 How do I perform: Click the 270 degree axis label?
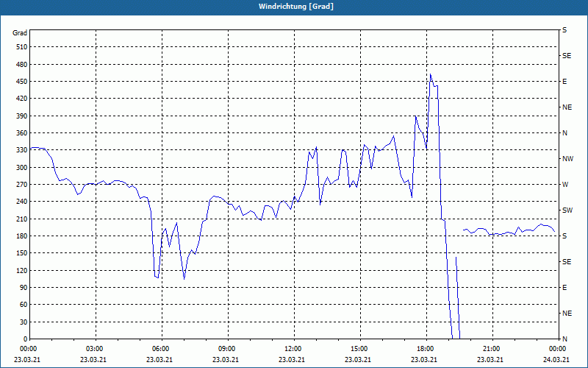21,185
